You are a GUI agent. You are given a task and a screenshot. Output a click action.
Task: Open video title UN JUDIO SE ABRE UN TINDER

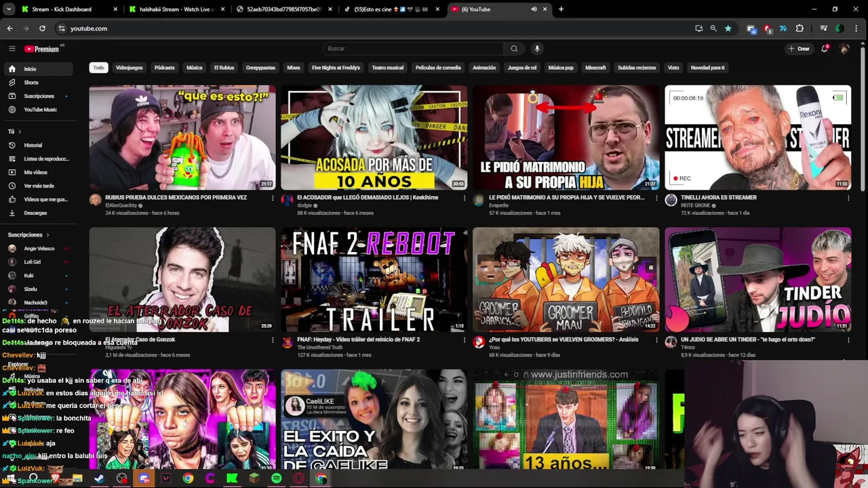748,340
